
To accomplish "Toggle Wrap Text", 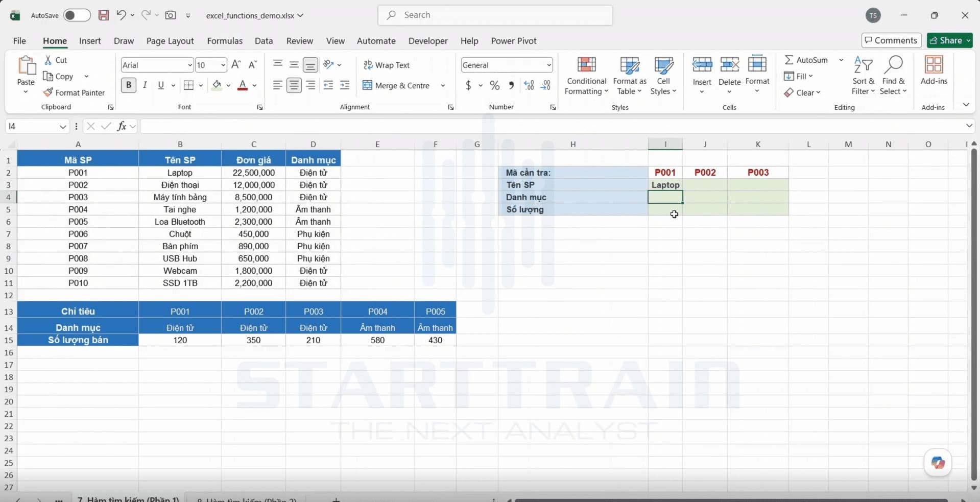I will tap(387, 65).
